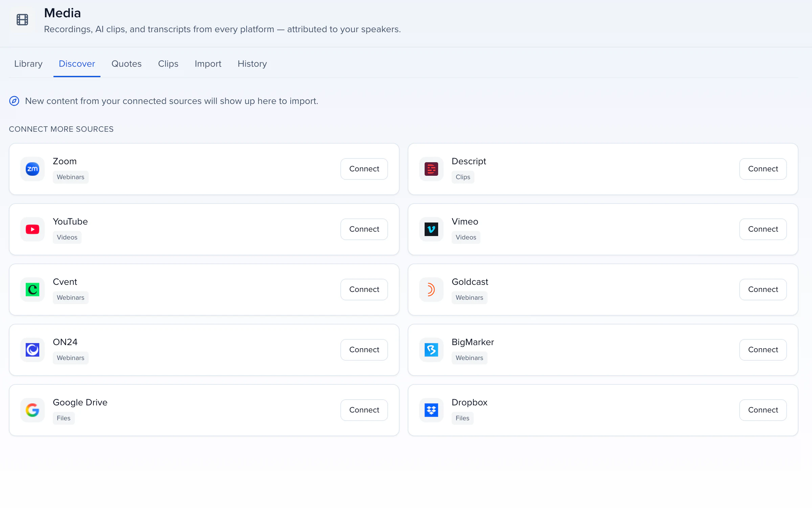The width and height of the screenshot is (812, 508).
Task: Click the BigMarker logo icon
Action: [x=431, y=350]
